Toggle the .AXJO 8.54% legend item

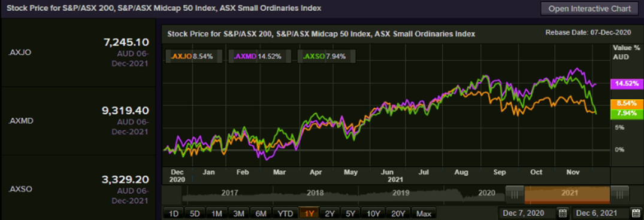coord(194,57)
